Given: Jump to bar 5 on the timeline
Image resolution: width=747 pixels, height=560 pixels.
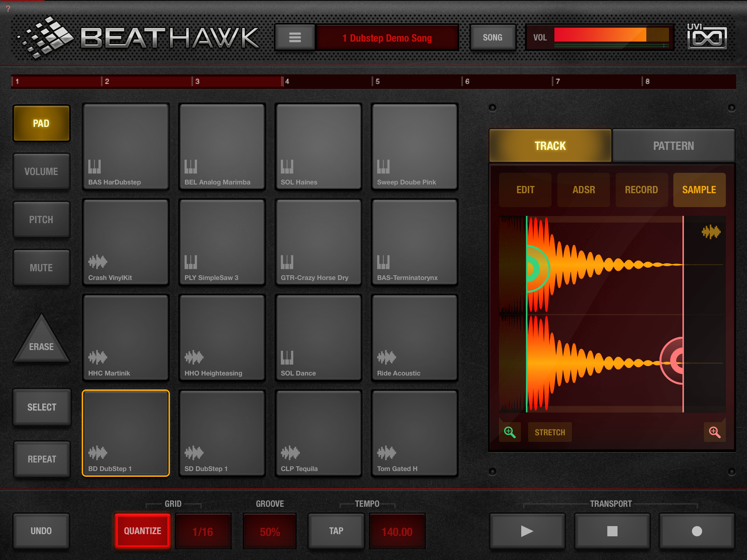Looking at the screenshot, I should tap(378, 81).
